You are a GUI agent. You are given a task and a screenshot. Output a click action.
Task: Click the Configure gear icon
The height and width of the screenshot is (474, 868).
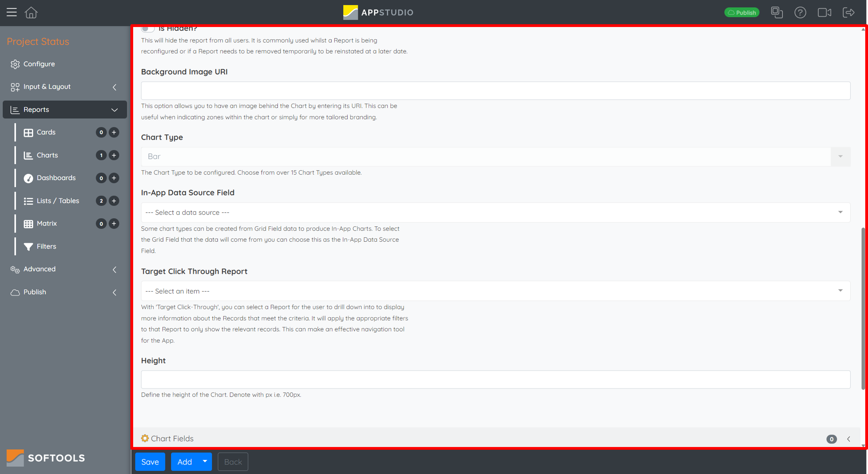pyautogui.click(x=15, y=64)
